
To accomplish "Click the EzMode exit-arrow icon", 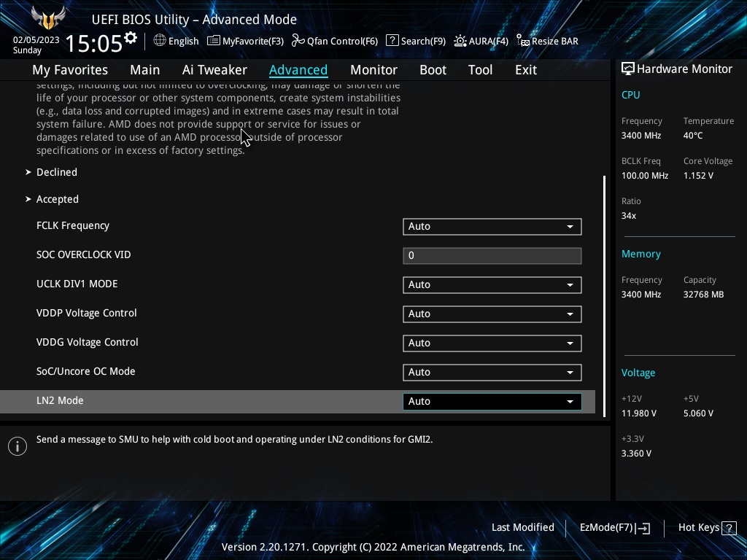I will pos(643,528).
